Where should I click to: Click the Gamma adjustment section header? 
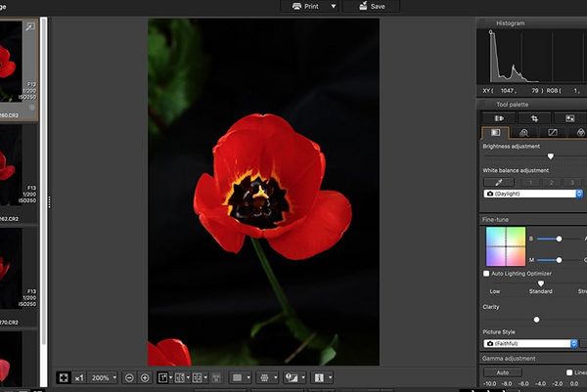click(x=533, y=359)
